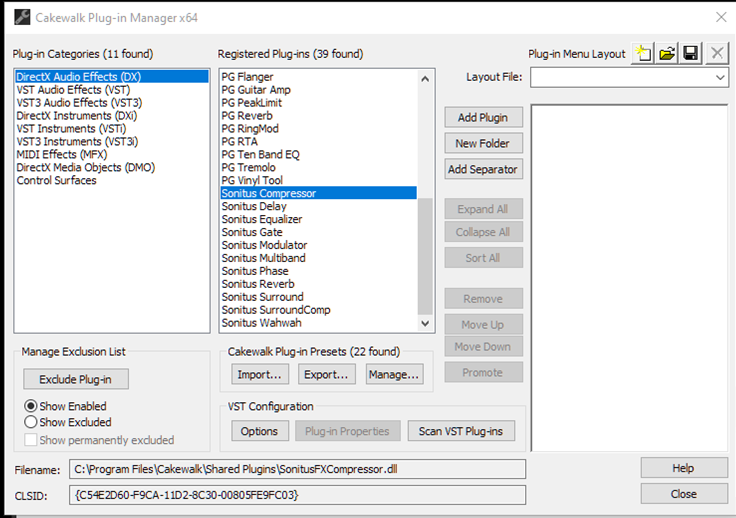This screenshot has height=518, width=736.
Task: Close the Plug-in Manager window
Action: click(x=684, y=494)
